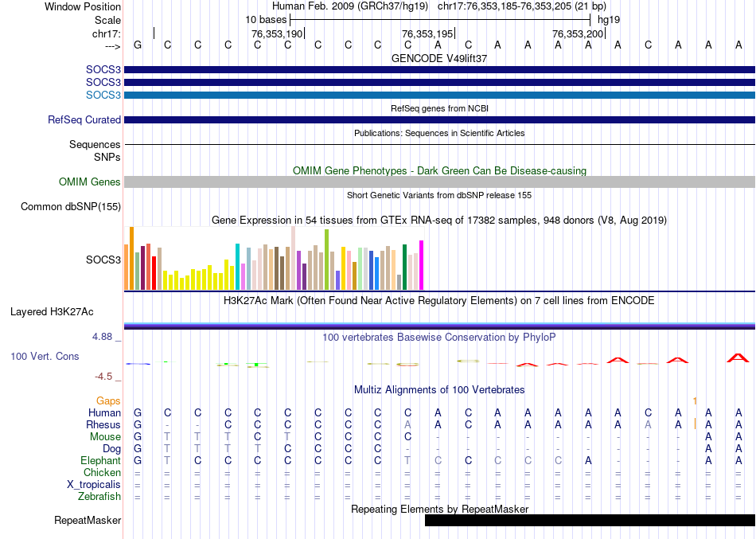756x539 pixels.
Task: Click the cyan bar in the GTEx chart
Action: tap(237, 267)
